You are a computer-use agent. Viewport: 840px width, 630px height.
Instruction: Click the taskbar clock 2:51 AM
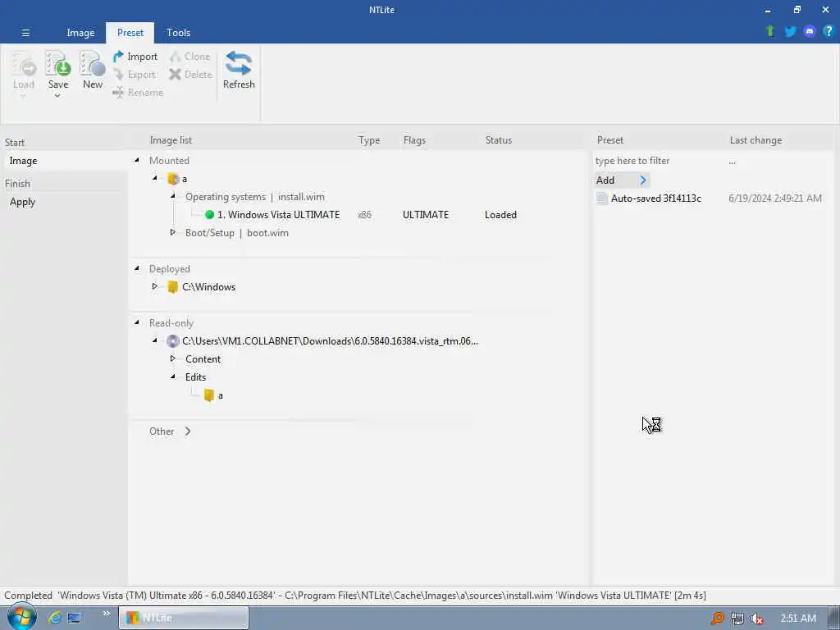click(798, 619)
